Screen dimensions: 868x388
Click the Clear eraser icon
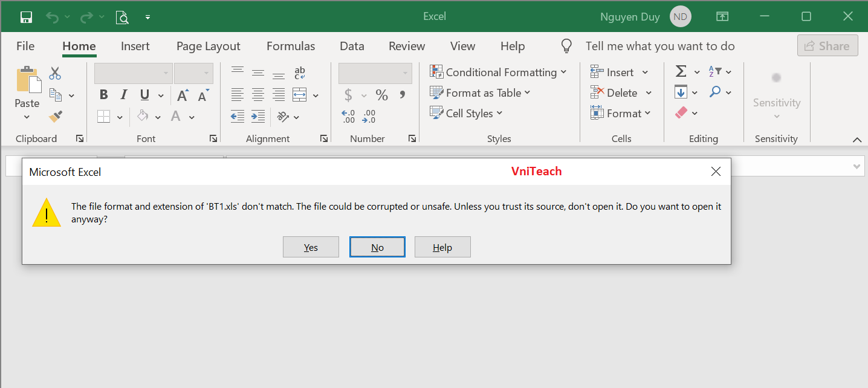point(681,113)
